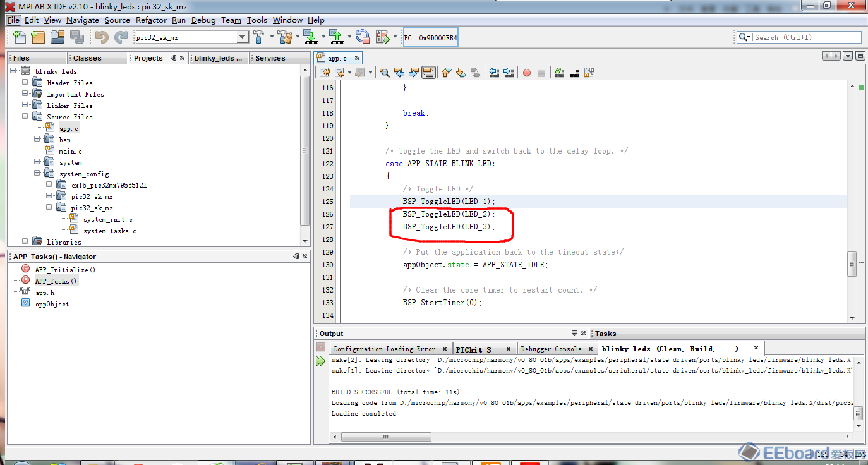Click the Clean and Build Project icon
This screenshot has width=868, height=465.
[x=286, y=37]
